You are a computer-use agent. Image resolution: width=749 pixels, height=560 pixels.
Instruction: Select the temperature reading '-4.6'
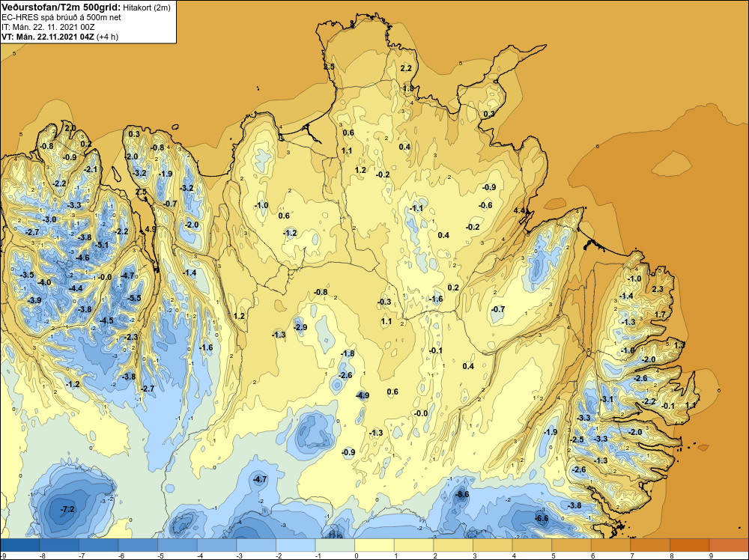(x=82, y=258)
